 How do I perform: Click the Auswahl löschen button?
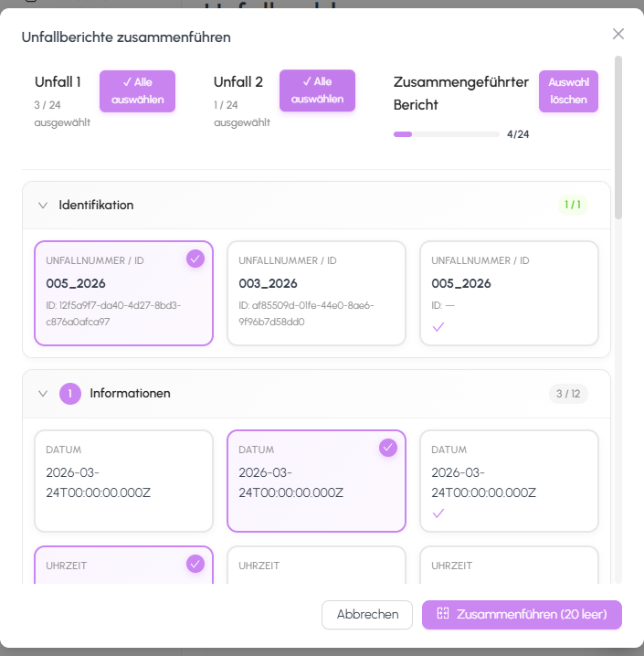coord(568,91)
